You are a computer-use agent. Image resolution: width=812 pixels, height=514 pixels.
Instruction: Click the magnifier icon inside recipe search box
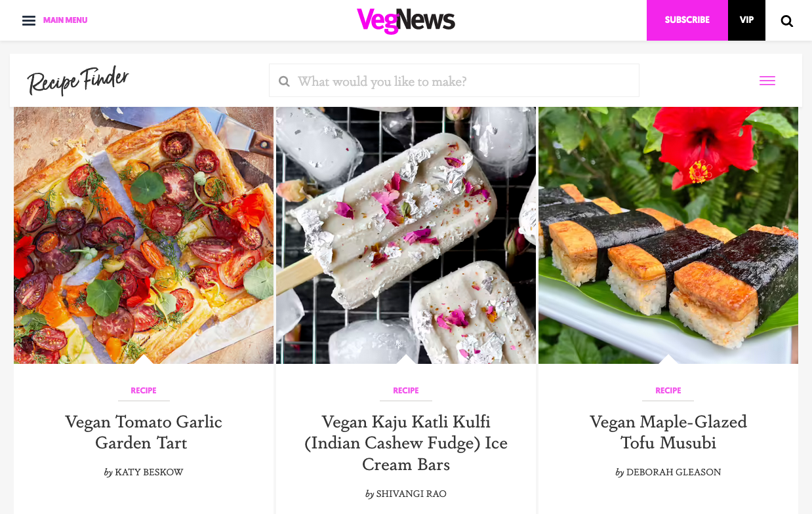point(284,81)
